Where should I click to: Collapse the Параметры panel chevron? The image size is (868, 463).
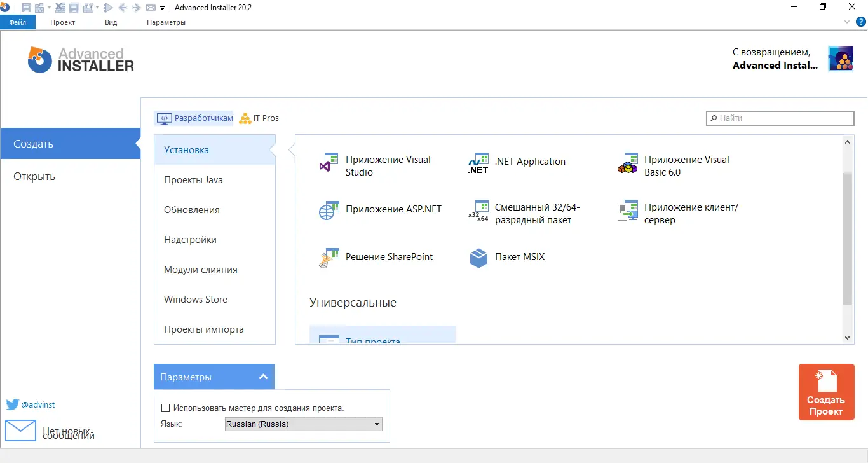264,377
